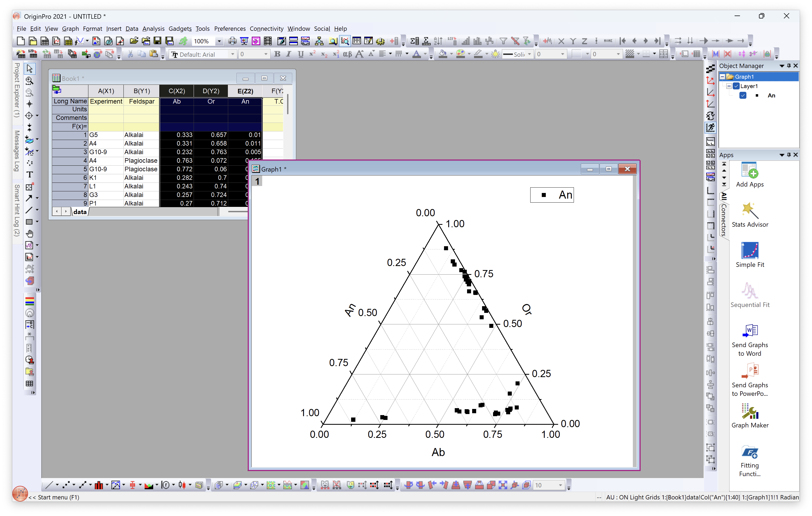The image size is (812, 516).
Task: Expand the Default: Arial font dropdown
Action: [x=232, y=54]
